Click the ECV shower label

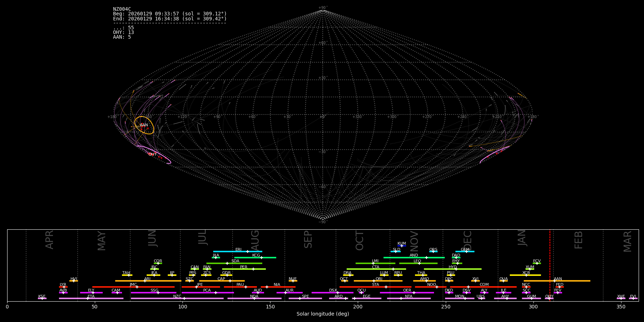537,261
